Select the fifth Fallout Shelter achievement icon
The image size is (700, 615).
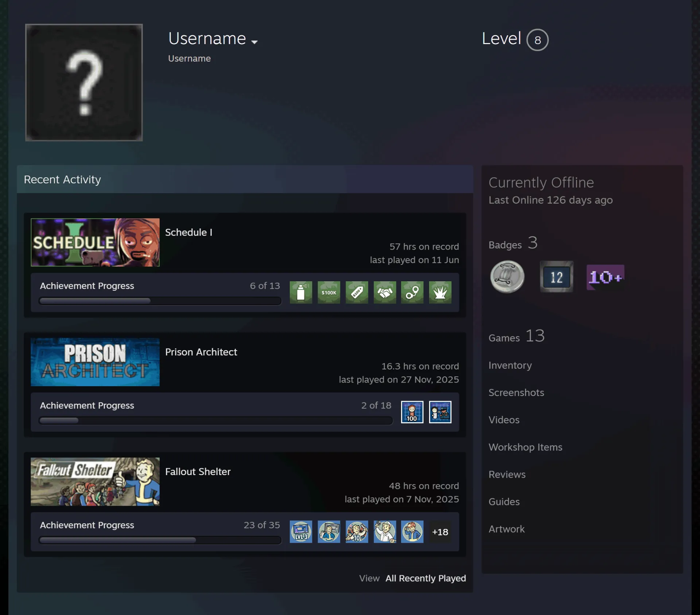pyautogui.click(x=412, y=532)
